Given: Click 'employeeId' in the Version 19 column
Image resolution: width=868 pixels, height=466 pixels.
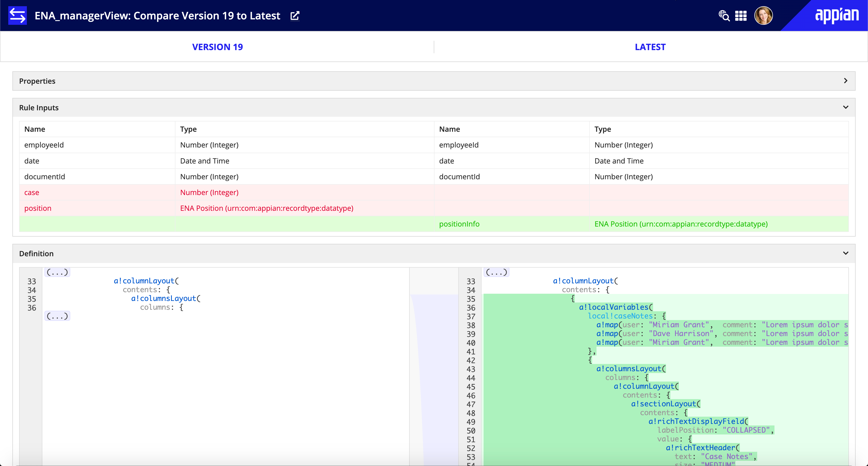Looking at the screenshot, I should tap(44, 145).
